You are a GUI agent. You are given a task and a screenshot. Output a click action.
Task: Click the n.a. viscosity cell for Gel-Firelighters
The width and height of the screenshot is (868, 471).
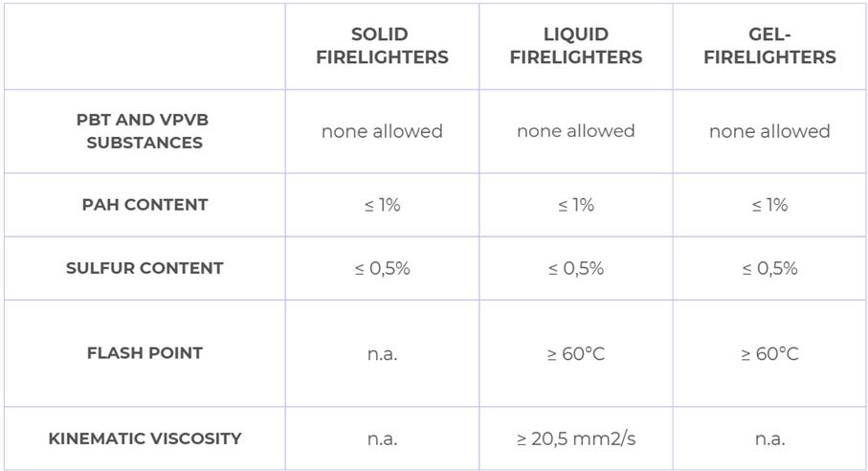pos(769,439)
